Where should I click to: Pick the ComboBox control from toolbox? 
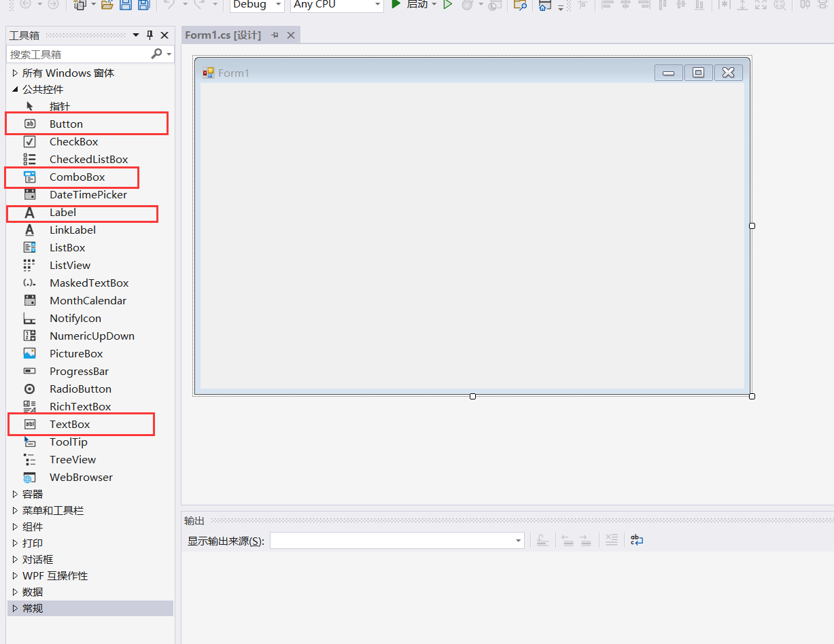tap(90, 177)
